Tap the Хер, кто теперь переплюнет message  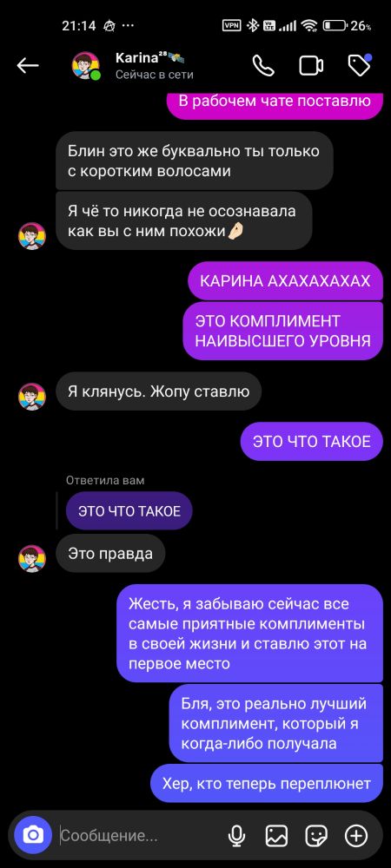point(267,783)
